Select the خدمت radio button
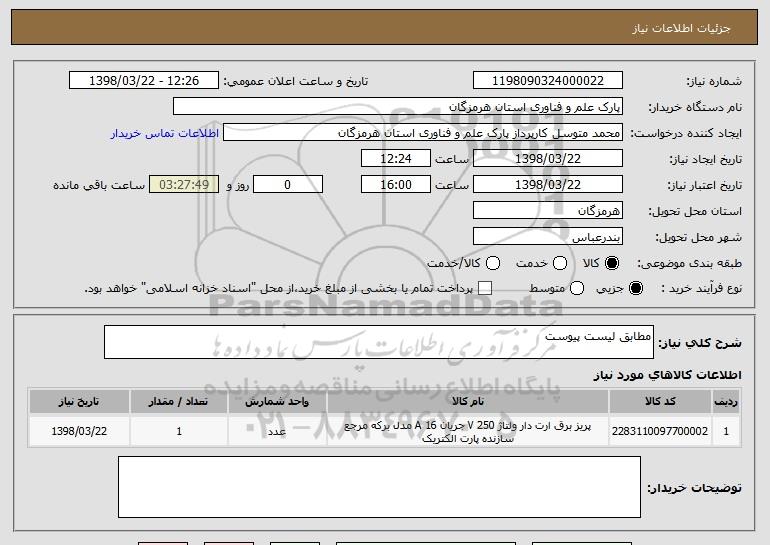Viewport: 770px width, 545px height. pos(560,263)
